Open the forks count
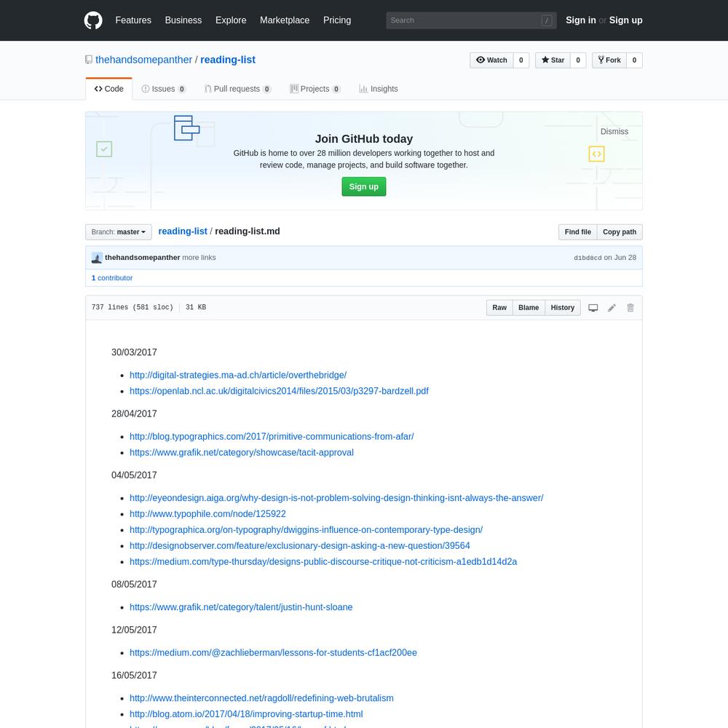Screen dimensions: 728x728 point(634,60)
